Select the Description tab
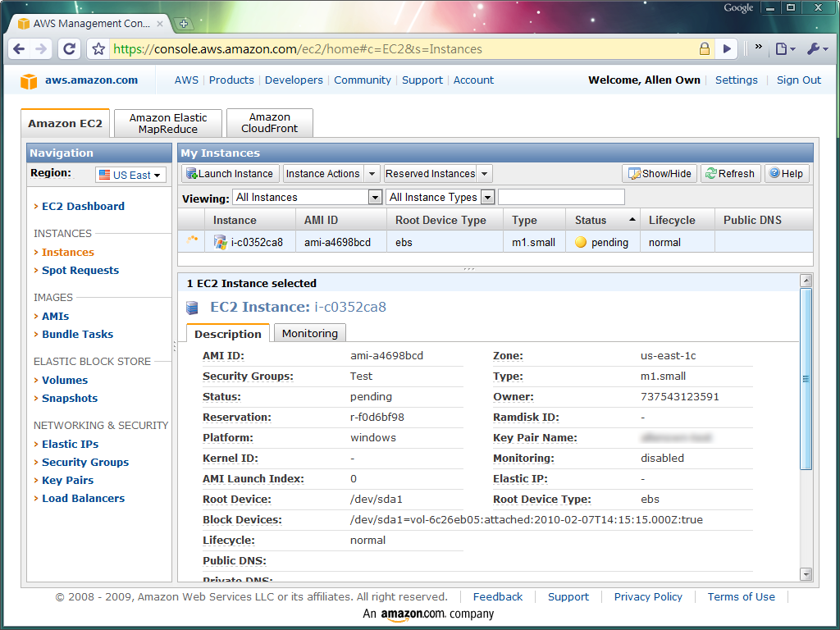Screen dimensions: 840x630 tap(228, 334)
